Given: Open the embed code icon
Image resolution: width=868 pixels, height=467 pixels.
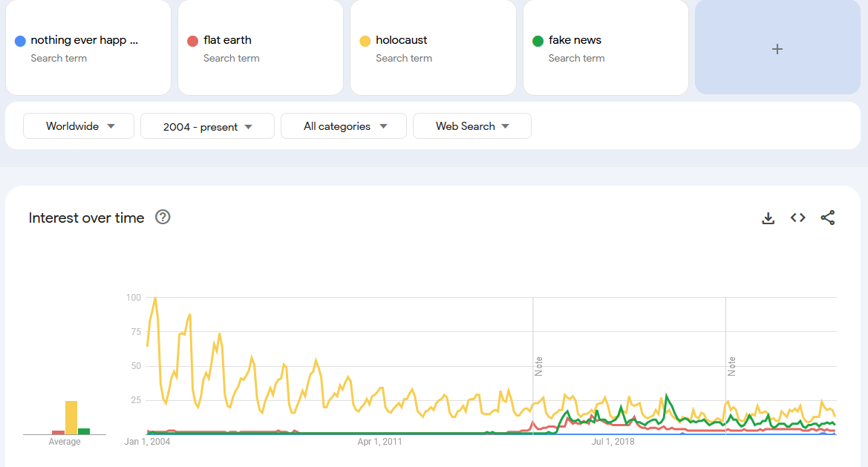Looking at the screenshot, I should click(797, 218).
